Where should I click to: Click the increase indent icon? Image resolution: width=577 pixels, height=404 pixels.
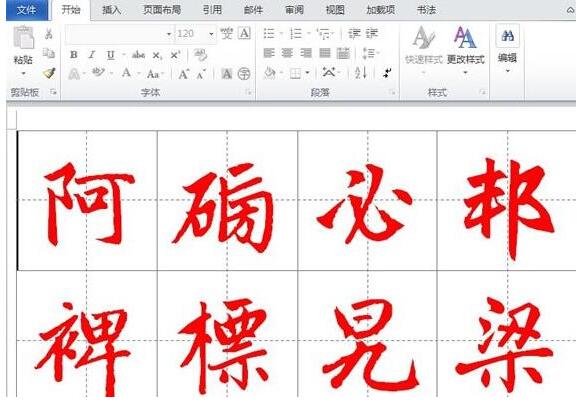[372, 34]
